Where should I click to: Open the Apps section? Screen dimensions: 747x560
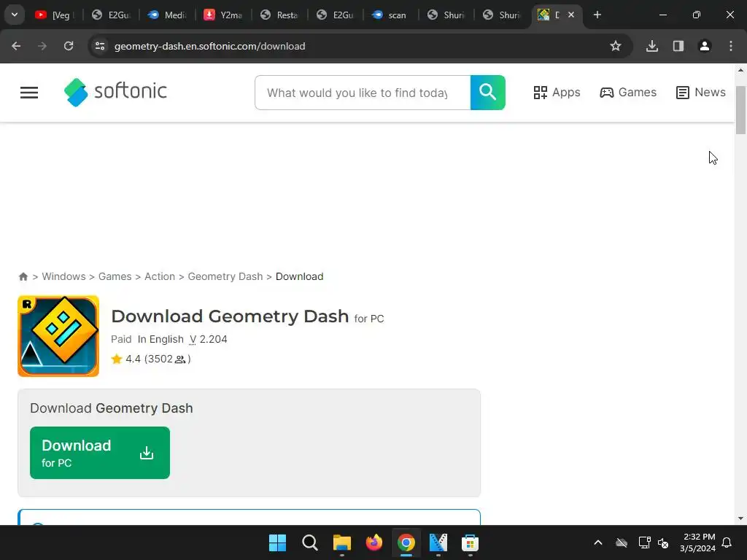[x=557, y=93]
